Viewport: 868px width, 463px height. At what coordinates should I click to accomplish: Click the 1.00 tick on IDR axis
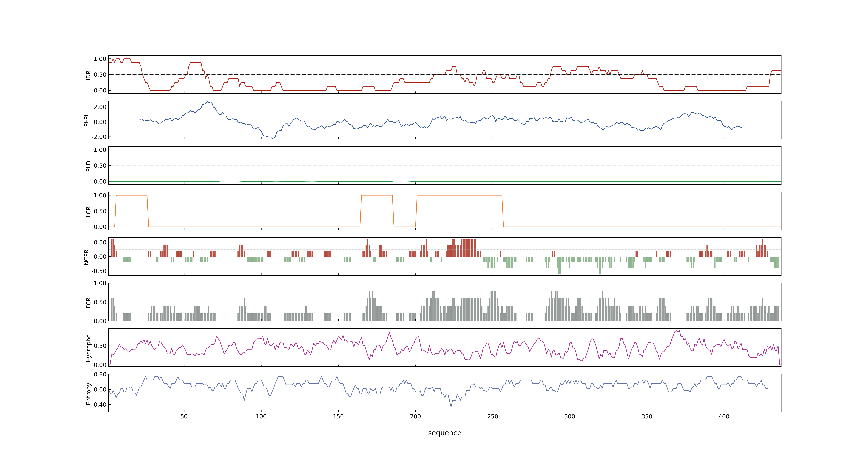[x=100, y=59]
